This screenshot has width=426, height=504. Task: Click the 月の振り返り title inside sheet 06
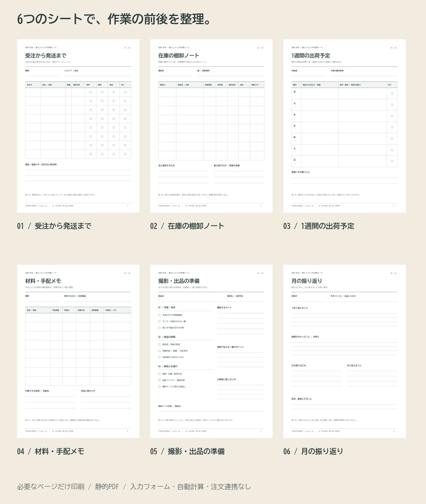[307, 281]
